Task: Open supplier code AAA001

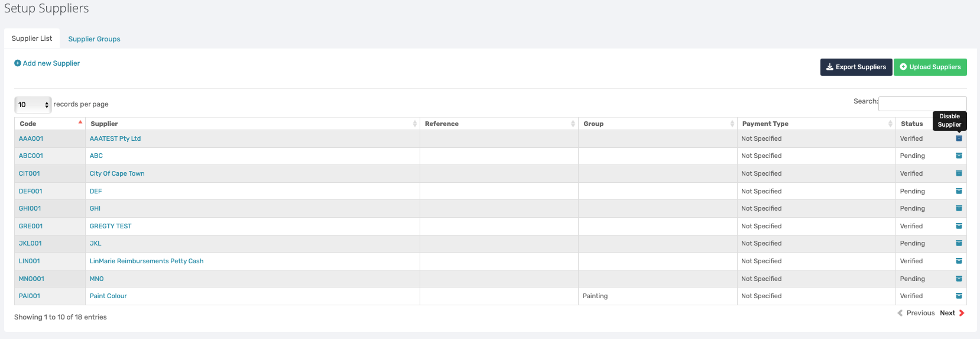Action: pyautogui.click(x=31, y=138)
